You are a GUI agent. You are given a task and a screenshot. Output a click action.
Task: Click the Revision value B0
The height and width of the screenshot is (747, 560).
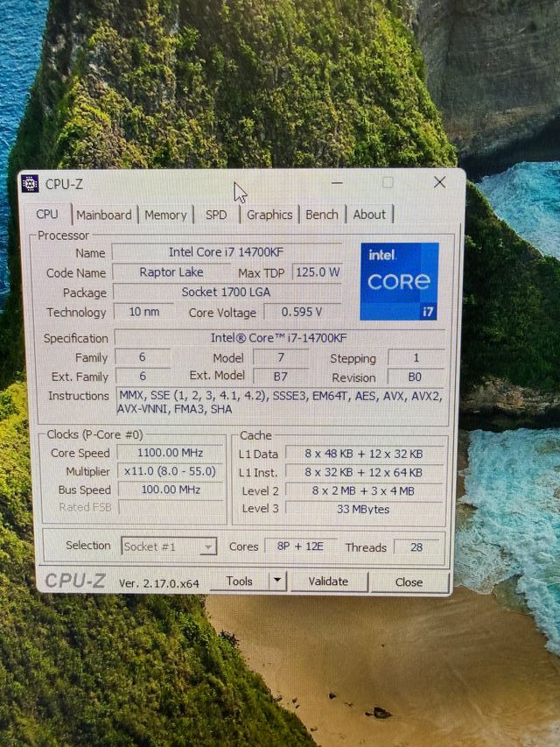[416, 377]
